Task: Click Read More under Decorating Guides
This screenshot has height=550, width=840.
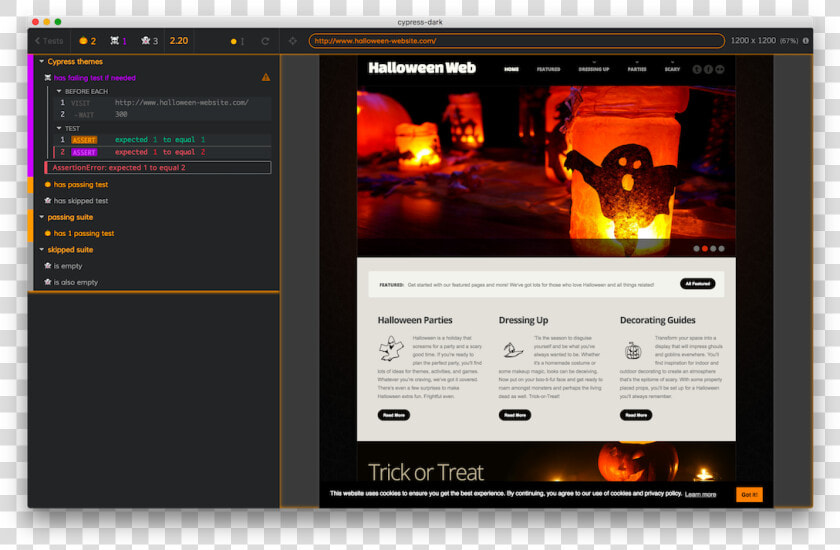Action: coord(636,415)
